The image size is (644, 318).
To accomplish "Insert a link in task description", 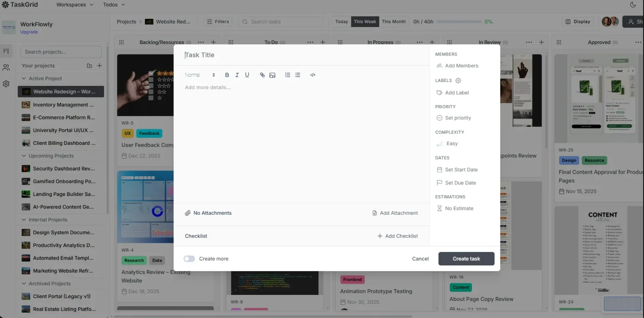I will (x=262, y=75).
